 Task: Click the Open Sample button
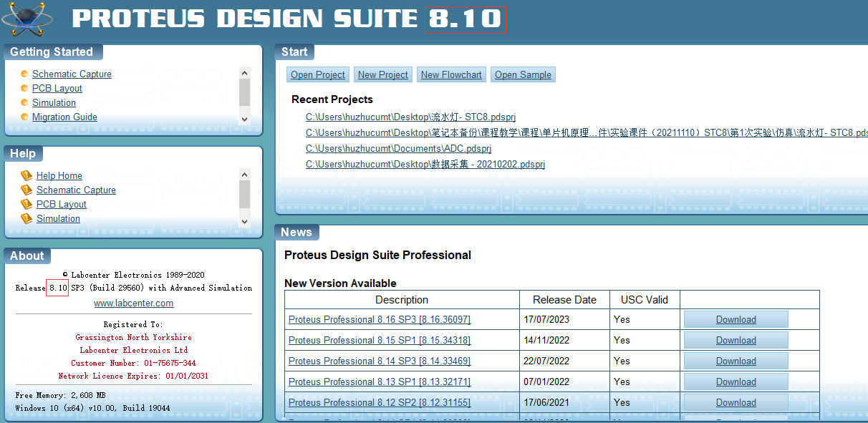point(523,74)
